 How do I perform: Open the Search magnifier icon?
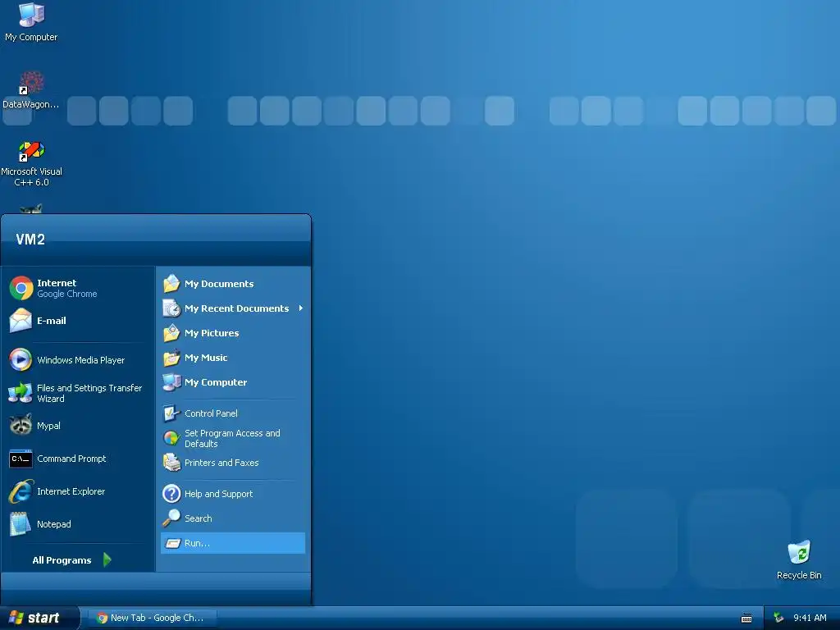click(x=171, y=518)
